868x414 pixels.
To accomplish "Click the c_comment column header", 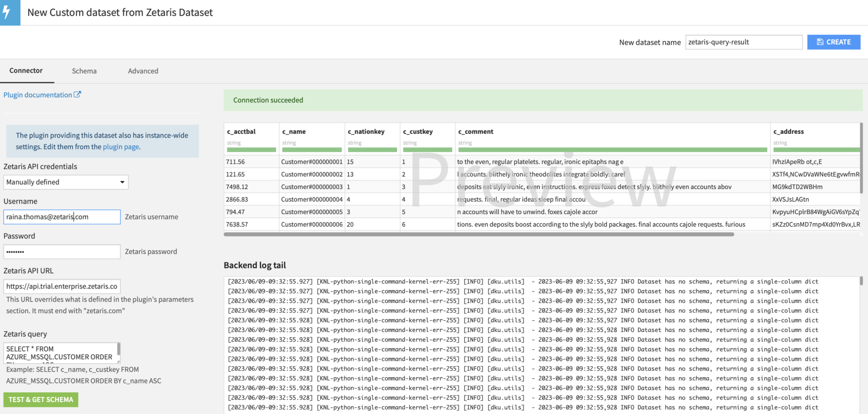I will (x=475, y=132).
